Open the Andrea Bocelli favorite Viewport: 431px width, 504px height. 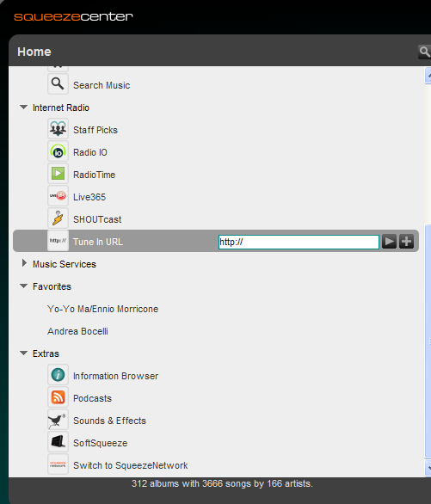[77, 331]
